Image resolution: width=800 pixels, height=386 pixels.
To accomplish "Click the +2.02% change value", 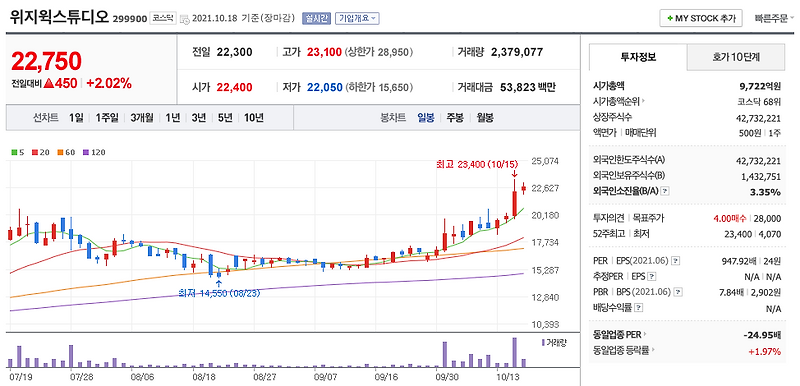I will coord(109,83).
